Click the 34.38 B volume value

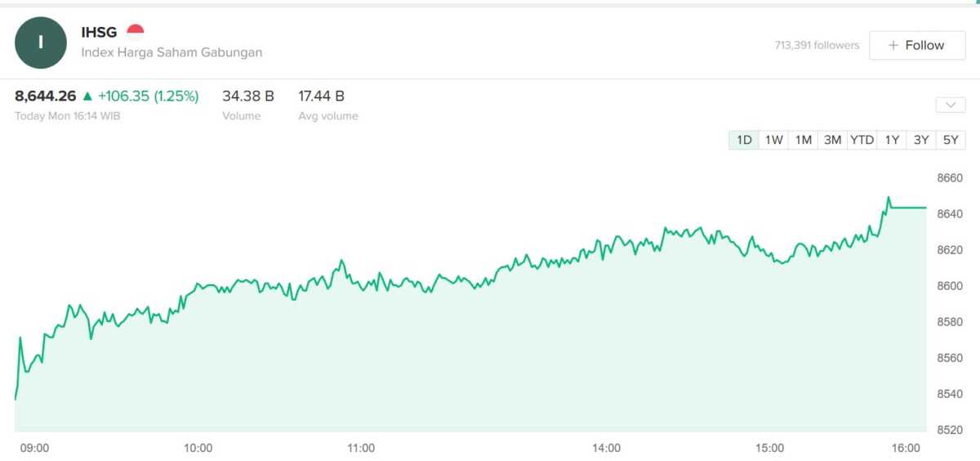248,96
